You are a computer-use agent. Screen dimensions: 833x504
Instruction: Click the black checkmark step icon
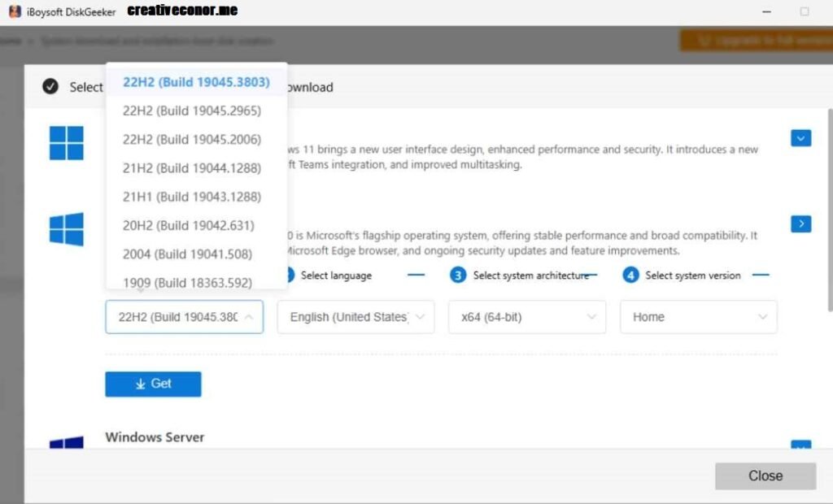point(50,86)
